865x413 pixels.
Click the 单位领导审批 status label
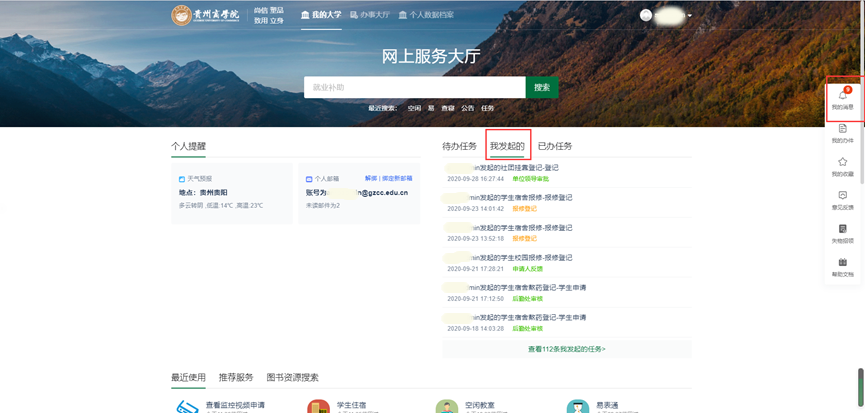coord(531,179)
